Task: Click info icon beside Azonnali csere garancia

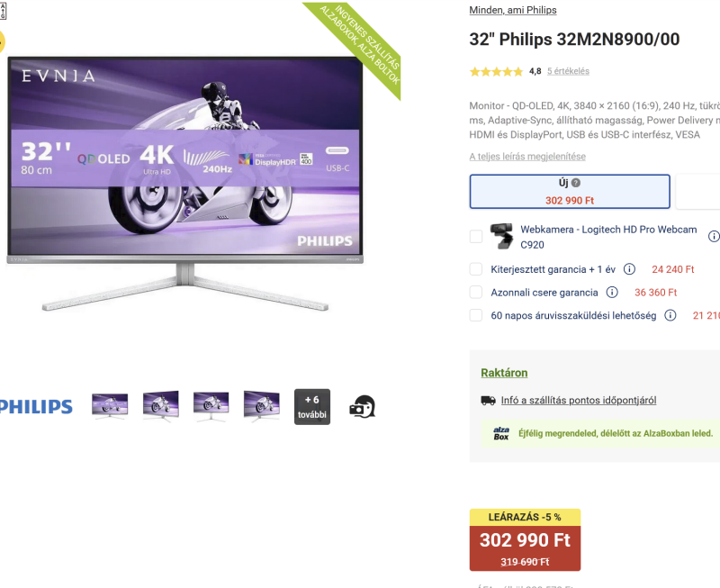Action: pos(612,292)
